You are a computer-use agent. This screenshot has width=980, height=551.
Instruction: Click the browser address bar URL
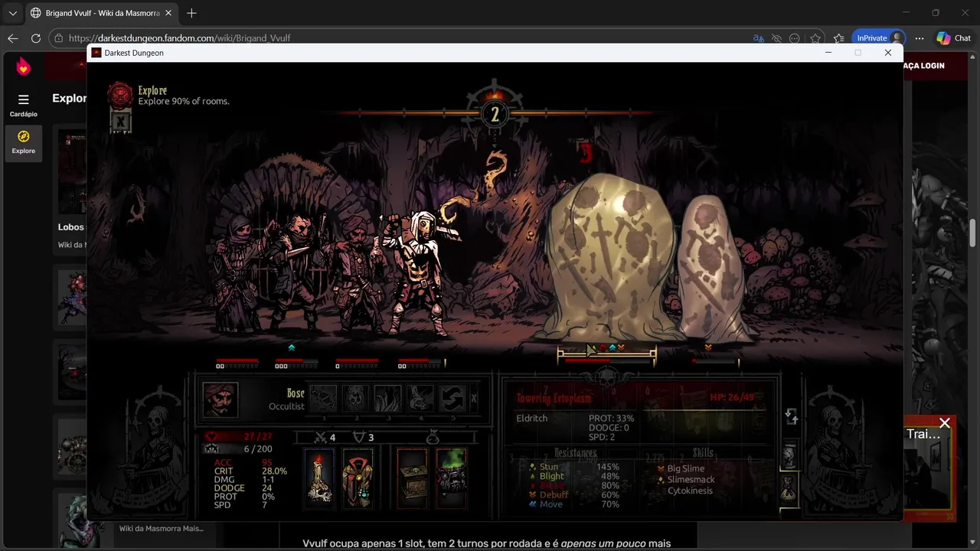(x=179, y=38)
